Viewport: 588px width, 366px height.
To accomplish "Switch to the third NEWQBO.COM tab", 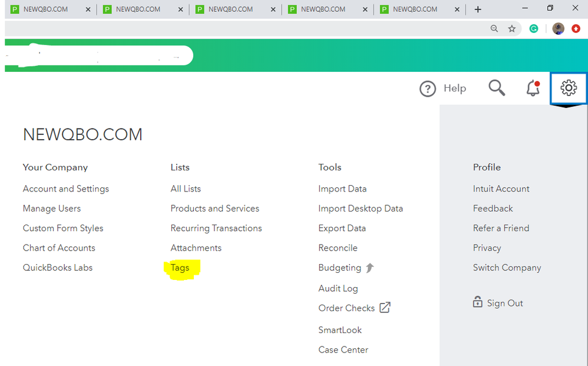I will point(230,9).
